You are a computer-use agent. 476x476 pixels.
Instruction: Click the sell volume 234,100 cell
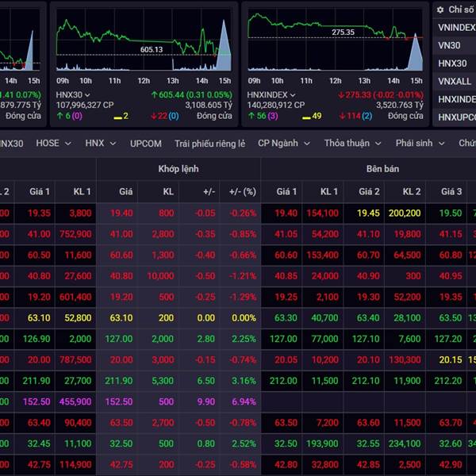[x=405, y=443]
